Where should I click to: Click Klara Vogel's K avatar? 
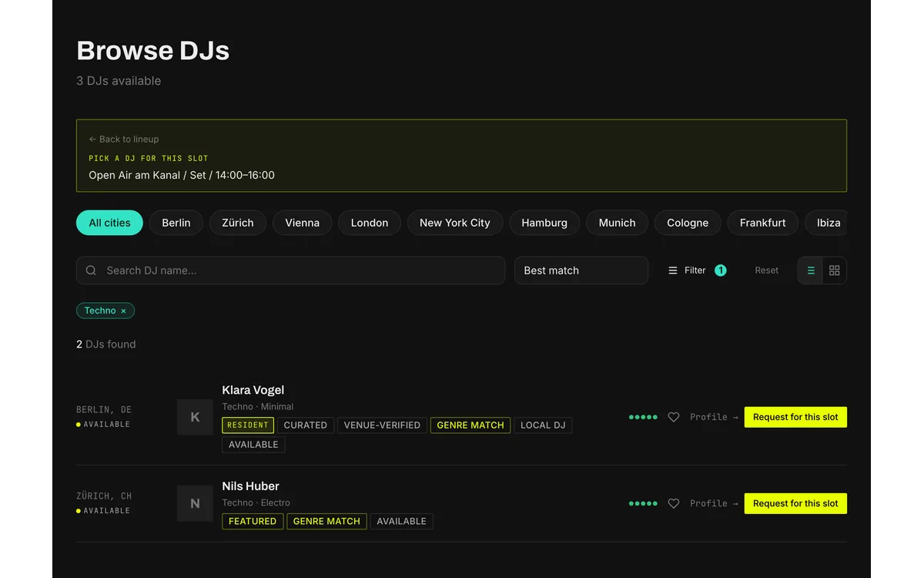[x=195, y=417]
